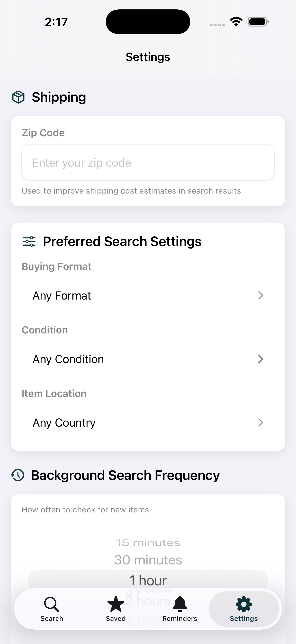Select Any Format buying option
The height and width of the screenshot is (644, 296).
148,296
